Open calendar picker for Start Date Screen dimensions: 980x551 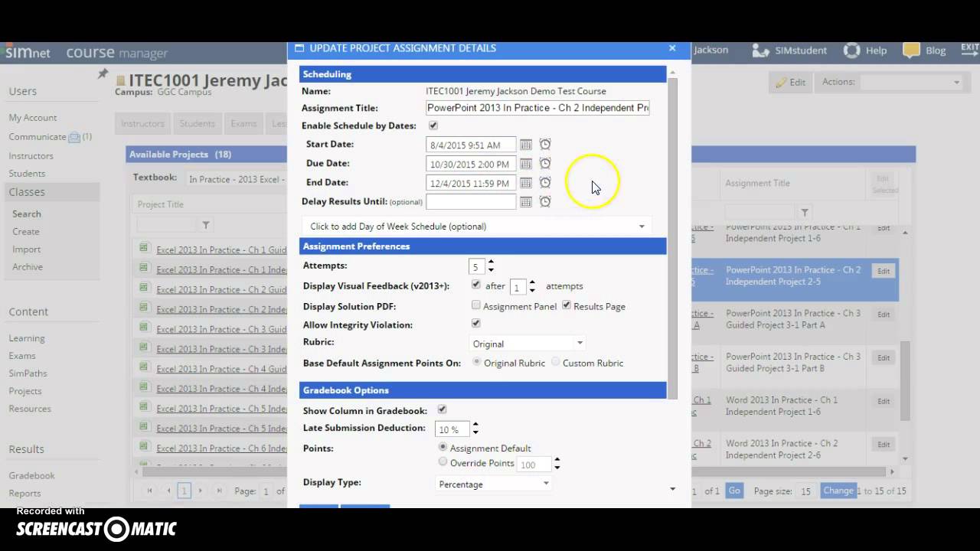point(525,145)
